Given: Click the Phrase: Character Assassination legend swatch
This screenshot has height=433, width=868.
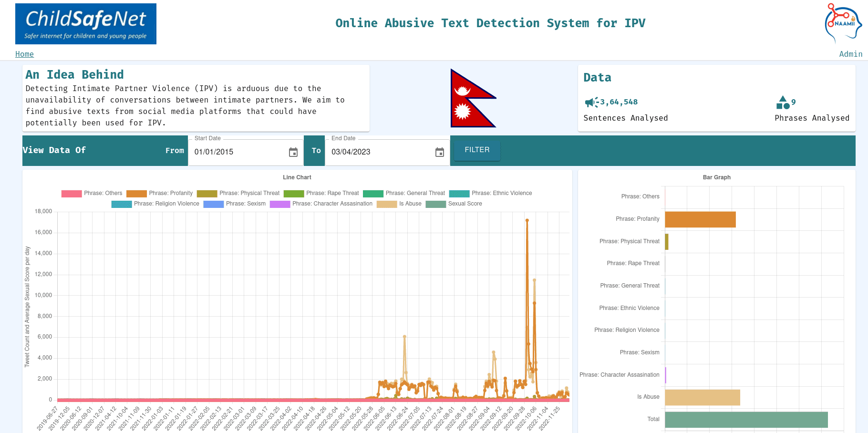Looking at the screenshot, I should [280, 204].
